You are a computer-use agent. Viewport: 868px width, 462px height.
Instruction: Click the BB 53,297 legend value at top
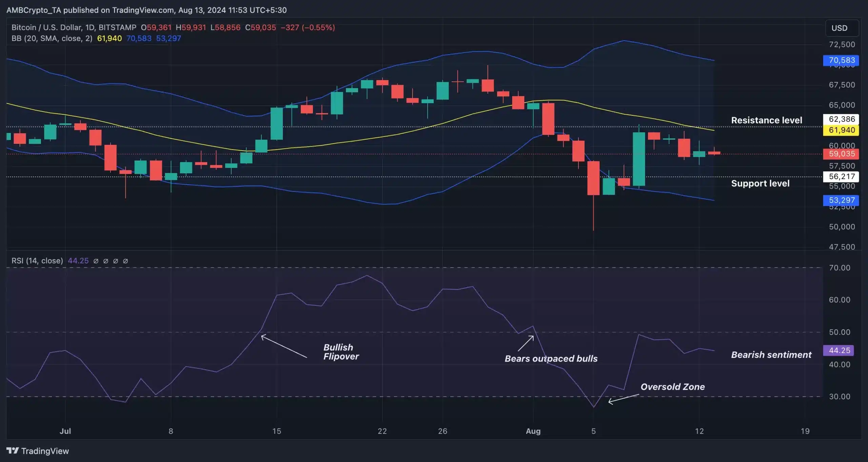click(x=168, y=38)
